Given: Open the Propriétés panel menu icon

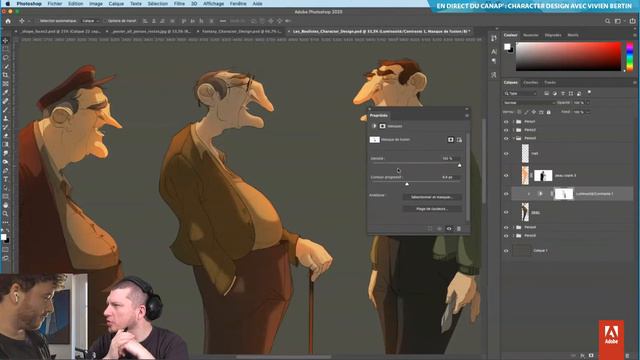Looking at the screenshot, I should tap(467, 116).
